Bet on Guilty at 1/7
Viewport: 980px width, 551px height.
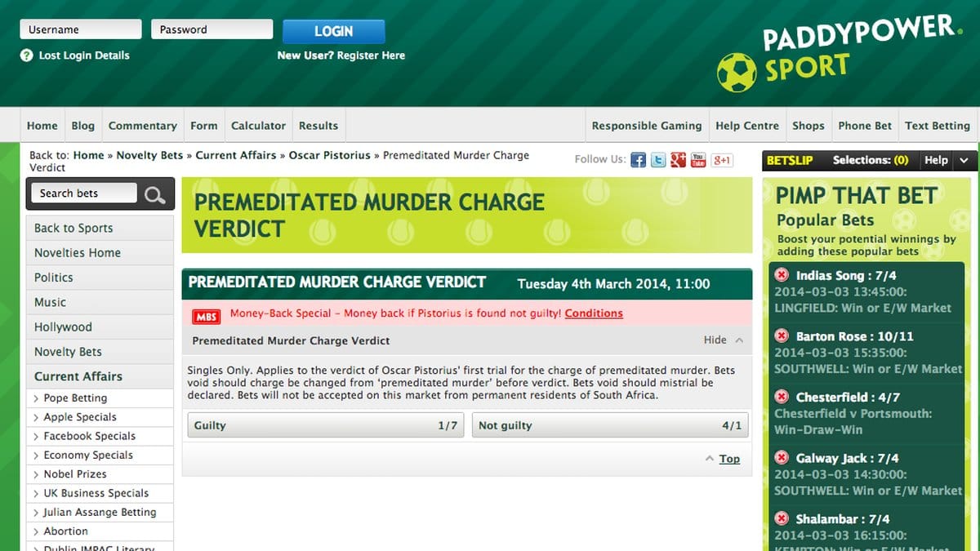(x=325, y=425)
